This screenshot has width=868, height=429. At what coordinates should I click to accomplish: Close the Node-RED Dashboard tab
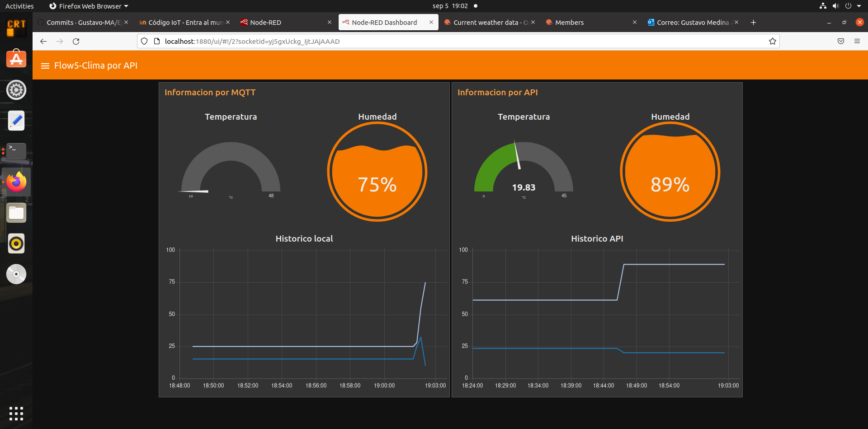point(431,23)
